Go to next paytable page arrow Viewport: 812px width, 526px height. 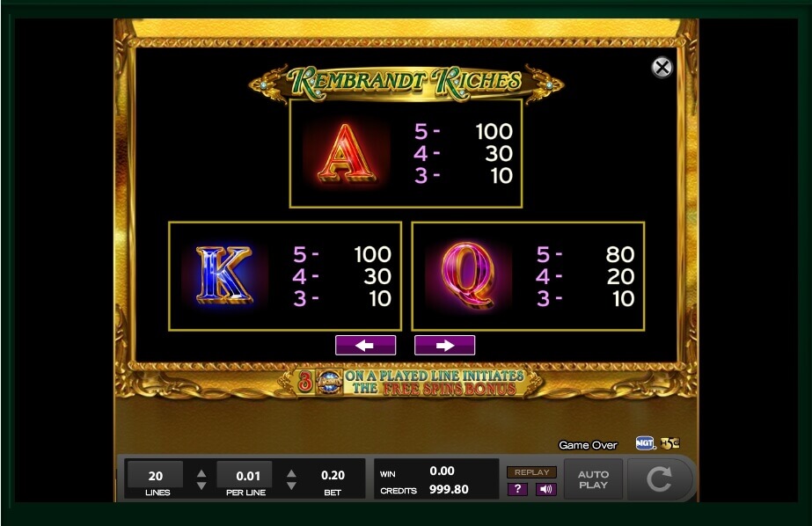445,346
